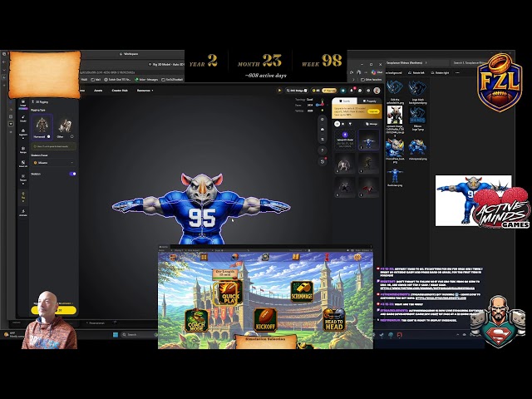This screenshot has height=399, width=532.
Task: Open the chat bubble icon in Meshy header
Action: (x=360, y=91)
